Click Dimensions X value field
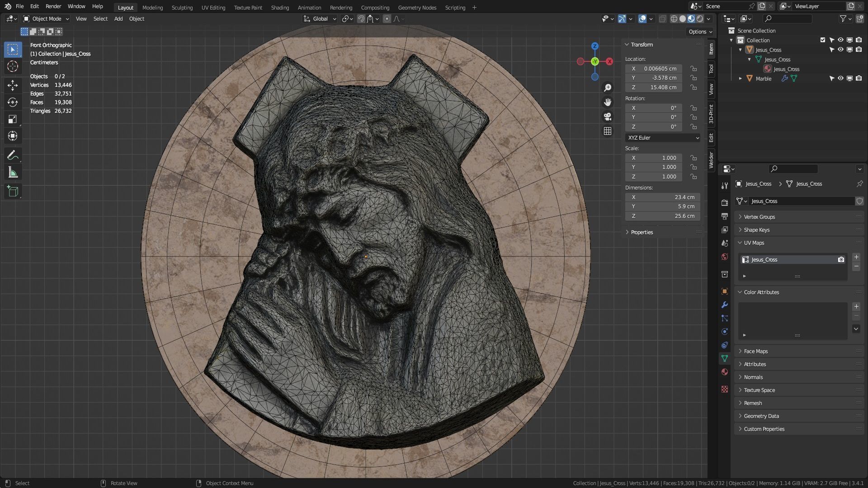868x488 pixels. (663, 197)
